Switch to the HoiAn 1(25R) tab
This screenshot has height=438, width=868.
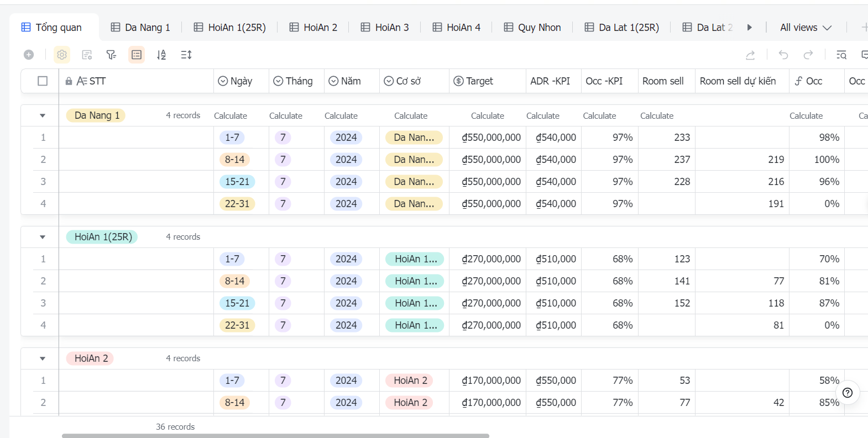[230, 27]
